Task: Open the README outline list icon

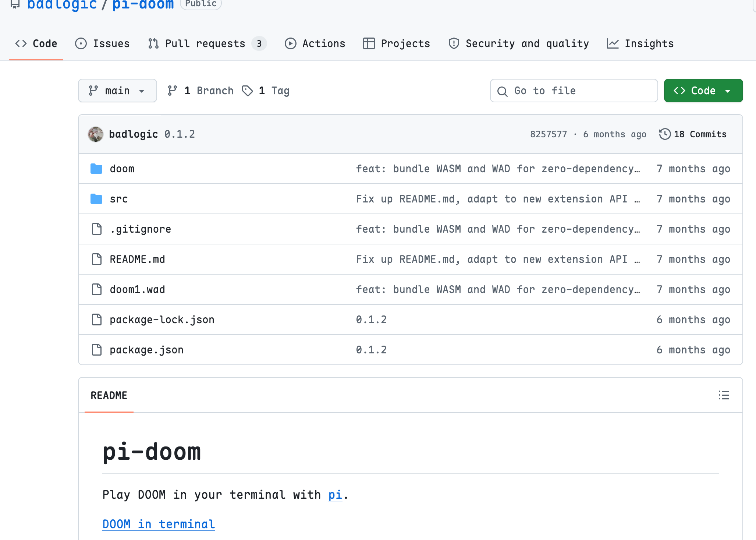Action: pos(724,395)
